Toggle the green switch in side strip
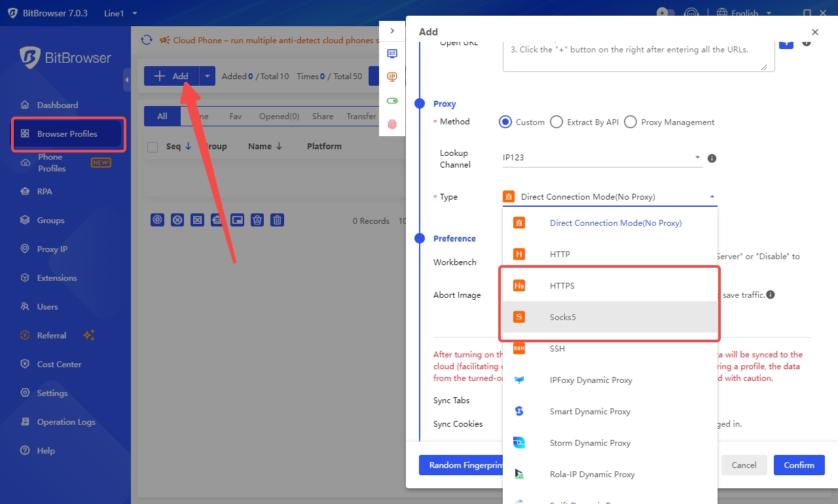838x504 pixels. pos(392,101)
